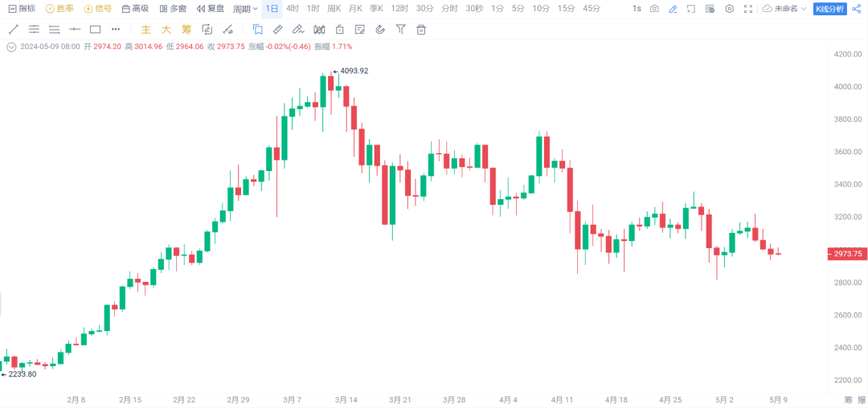Open the 复盘 replay feature
The image size is (868, 408).
[x=211, y=9]
